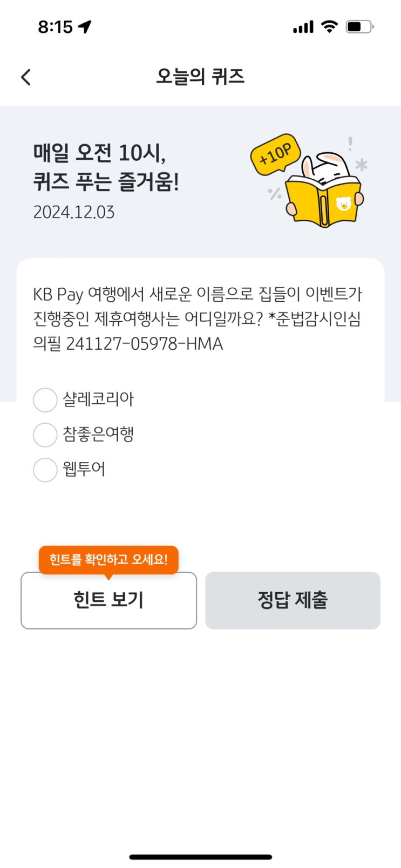
Task: Tap the home indicator bar
Action: coord(200,857)
